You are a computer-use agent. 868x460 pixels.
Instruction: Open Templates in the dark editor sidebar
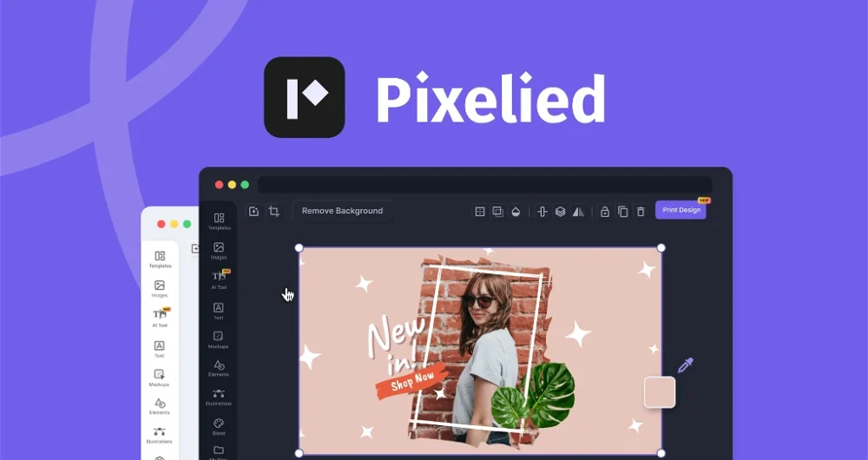pyautogui.click(x=219, y=220)
